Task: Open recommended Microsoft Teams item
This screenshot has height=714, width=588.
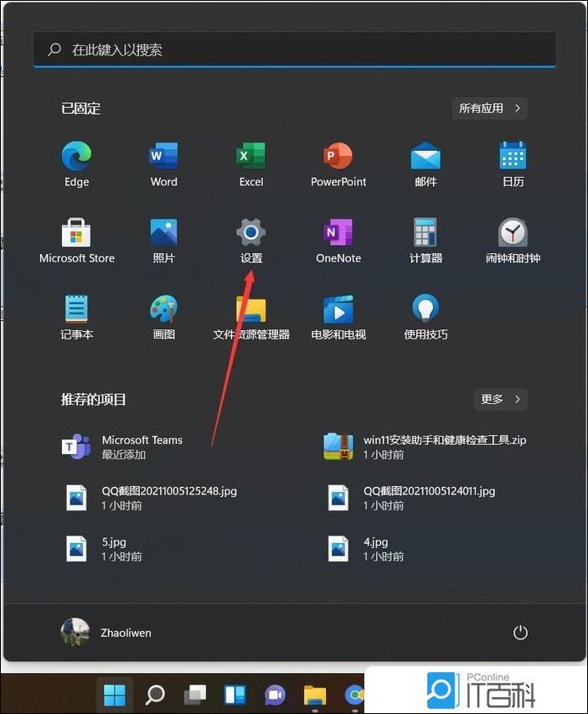Action: [x=123, y=447]
